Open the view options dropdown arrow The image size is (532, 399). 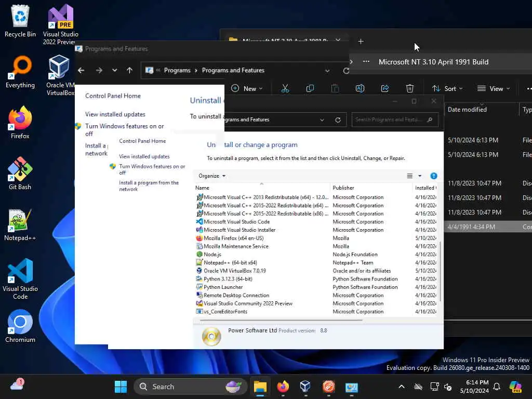tap(420, 176)
